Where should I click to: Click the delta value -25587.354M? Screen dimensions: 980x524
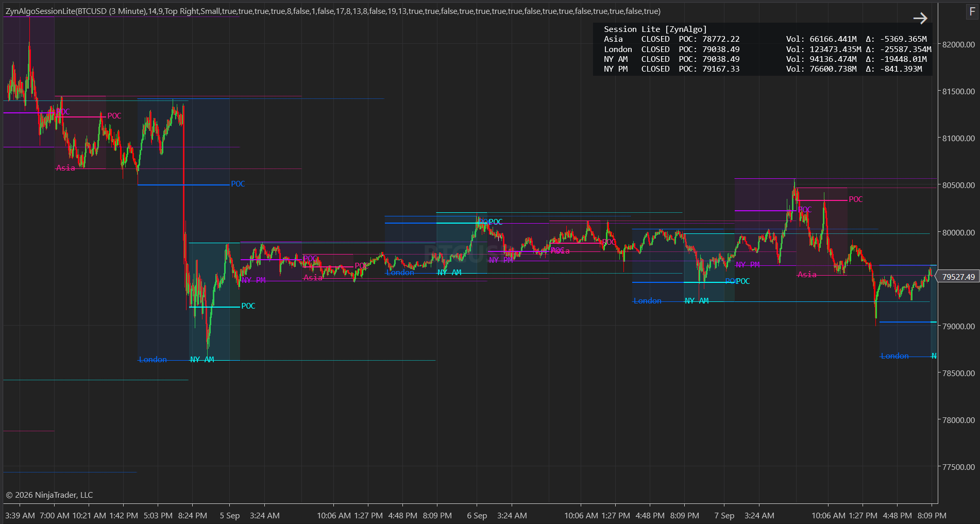tap(906, 49)
